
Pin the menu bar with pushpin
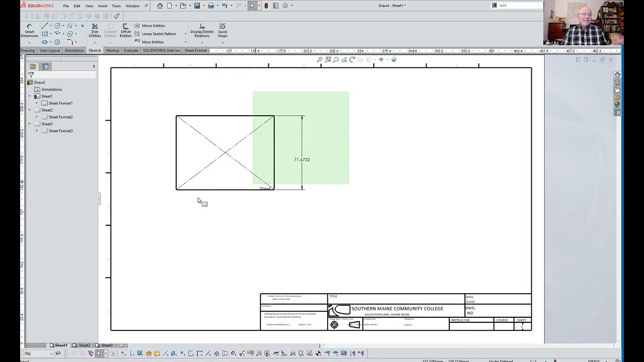146,6
